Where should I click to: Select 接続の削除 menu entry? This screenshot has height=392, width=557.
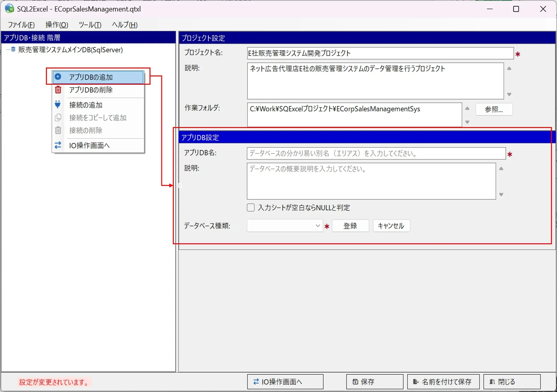[x=98, y=130]
